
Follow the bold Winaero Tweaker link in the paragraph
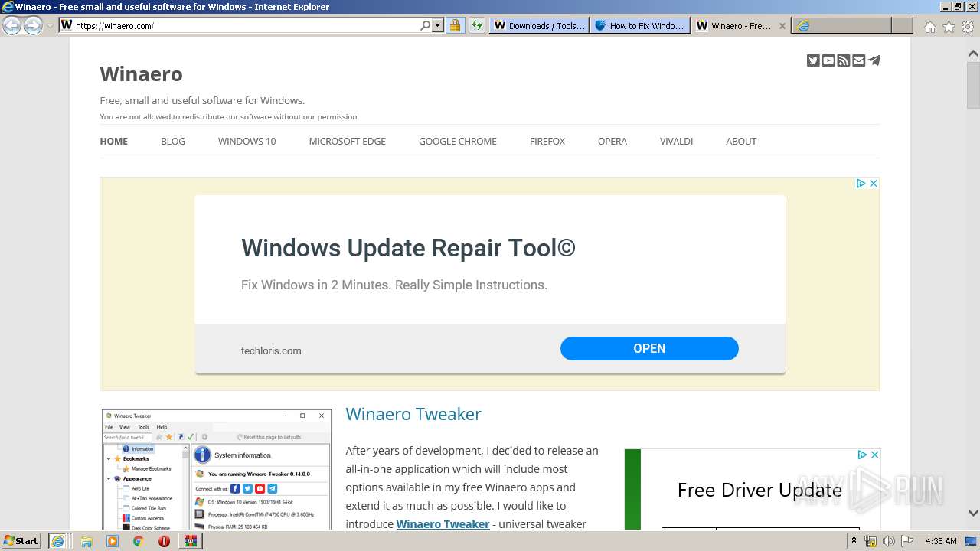(x=443, y=524)
